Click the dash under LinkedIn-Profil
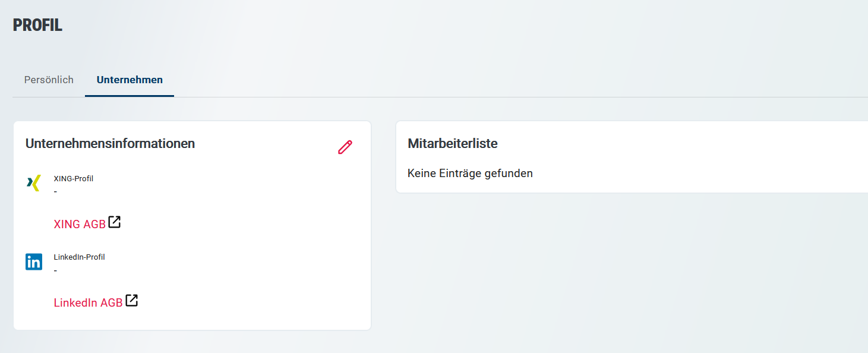This screenshot has width=868, height=353. tap(55, 270)
